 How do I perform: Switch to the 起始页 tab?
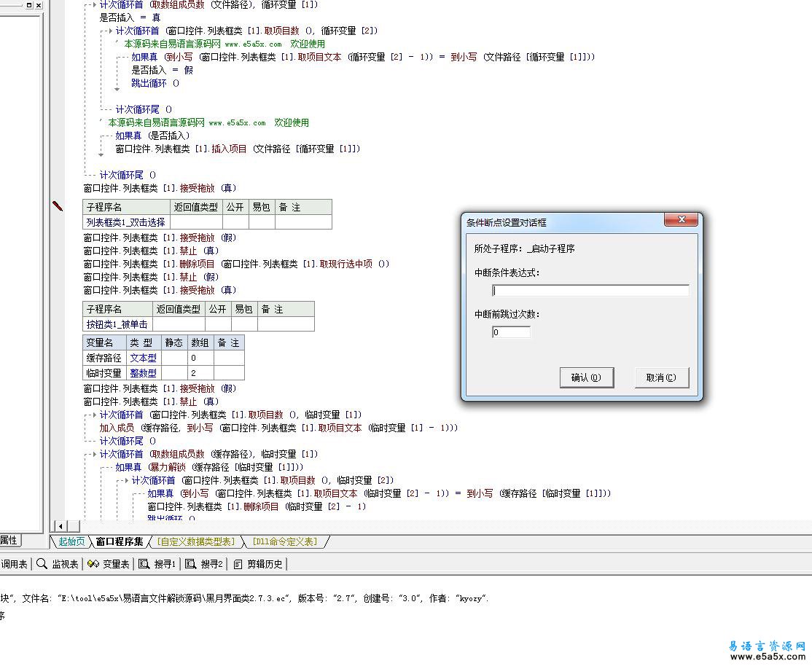click(71, 541)
